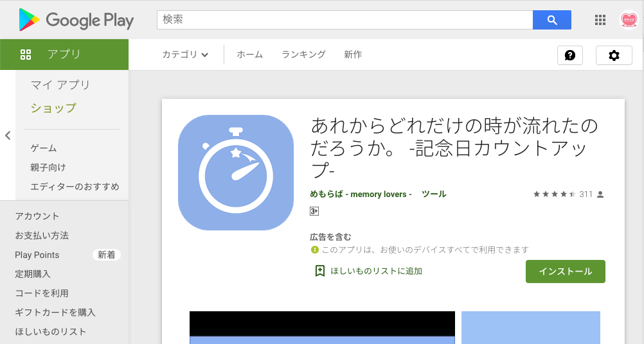This screenshot has width=644, height=344.
Task: Open コードを利用 link
Action: click(42, 293)
